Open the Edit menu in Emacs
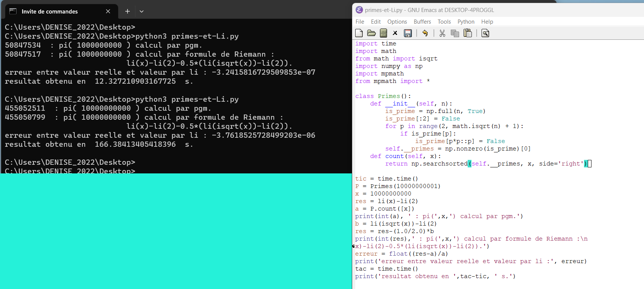Image resolution: width=644 pixels, height=289 pixels. coord(375,22)
